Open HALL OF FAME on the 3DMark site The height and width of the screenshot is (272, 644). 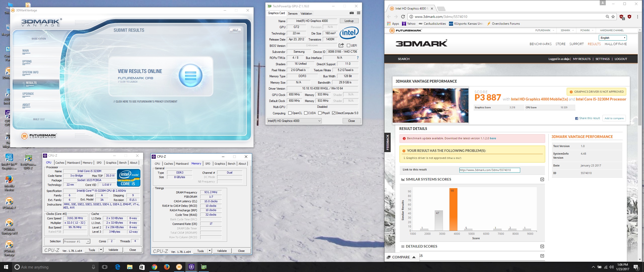[x=616, y=44]
